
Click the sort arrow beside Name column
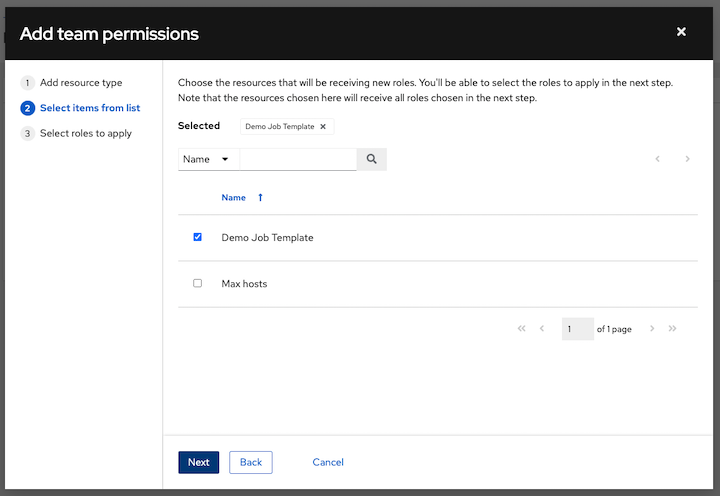point(260,198)
